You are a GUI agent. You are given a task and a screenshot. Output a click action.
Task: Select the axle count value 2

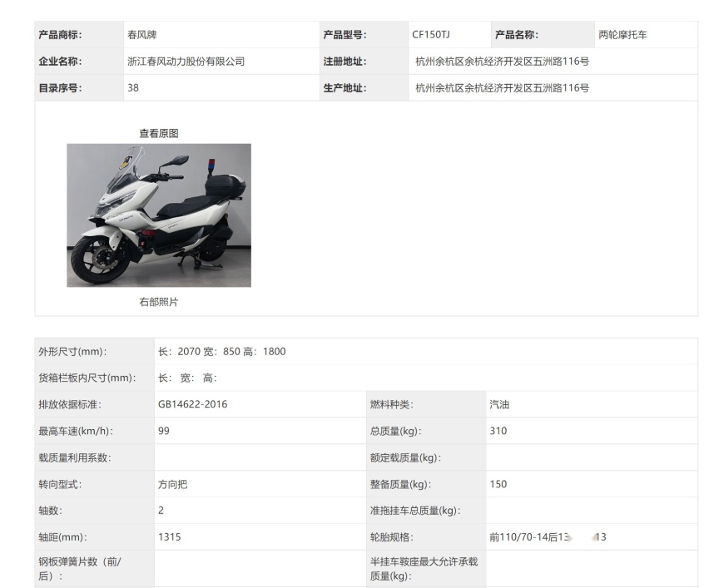(x=161, y=511)
